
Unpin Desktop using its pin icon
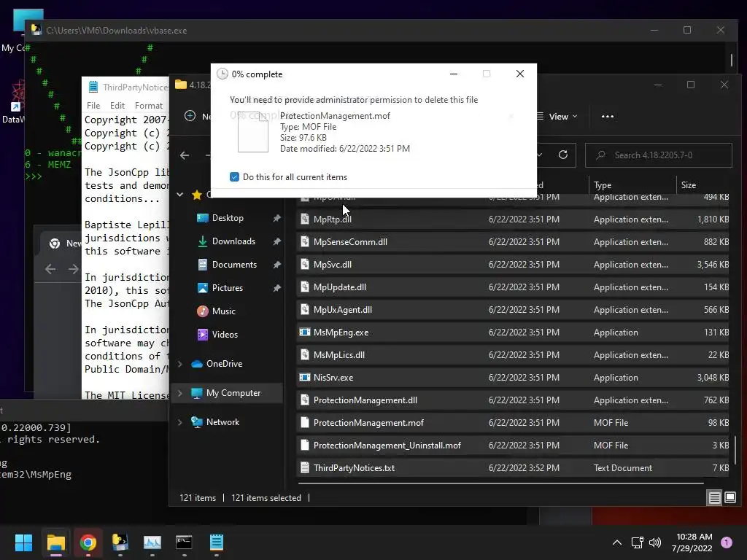276,218
